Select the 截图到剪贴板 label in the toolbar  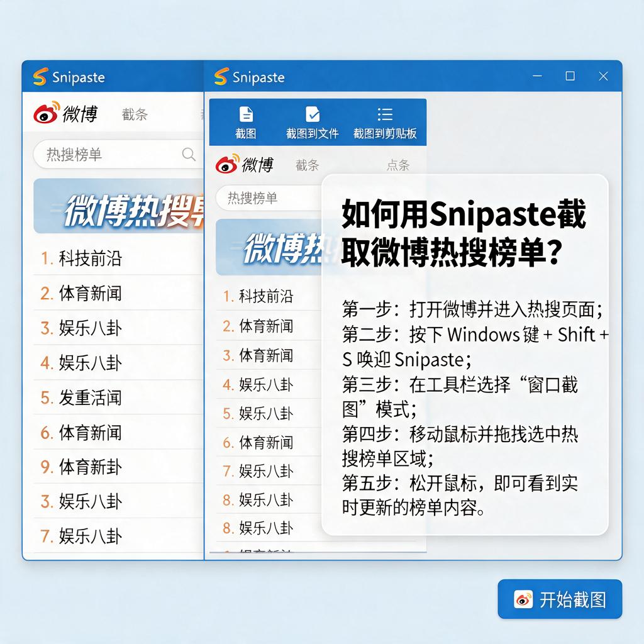[x=385, y=133]
